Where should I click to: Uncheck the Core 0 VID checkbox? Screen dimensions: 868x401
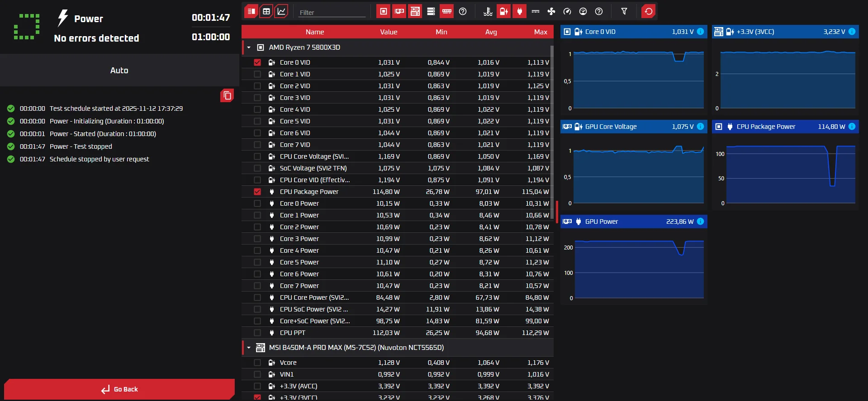pyautogui.click(x=257, y=62)
